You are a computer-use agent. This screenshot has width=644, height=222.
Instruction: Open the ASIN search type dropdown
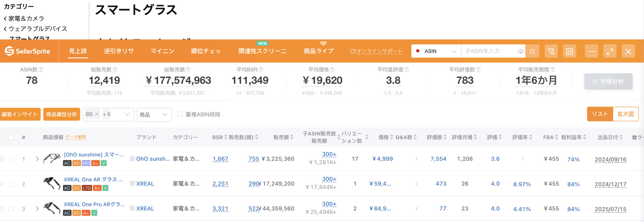tap(436, 51)
